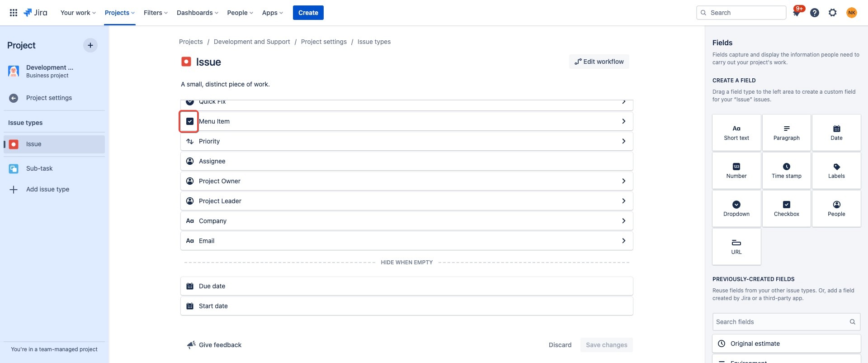Click the search icon in Search fields
This screenshot has width=868, height=363.
point(852,322)
